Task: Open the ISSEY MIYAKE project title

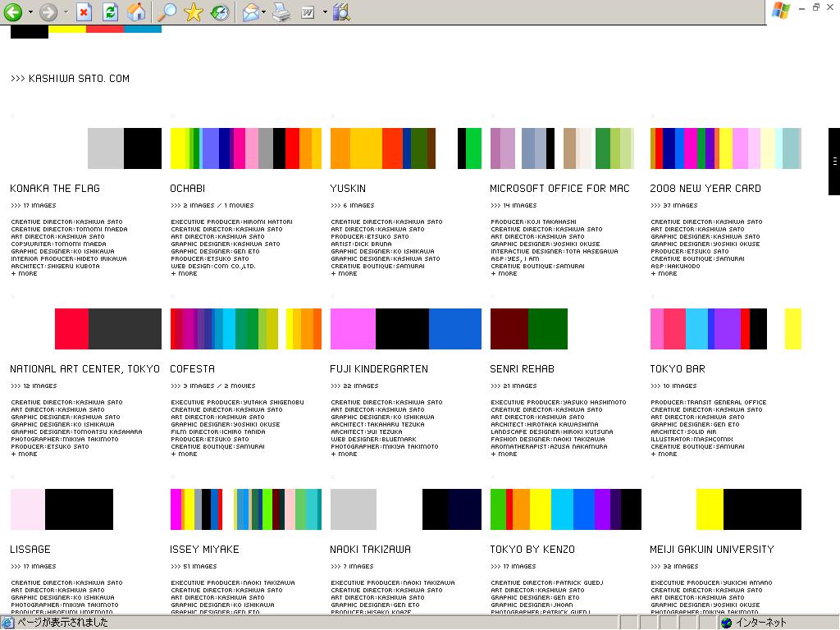Action: (x=204, y=550)
